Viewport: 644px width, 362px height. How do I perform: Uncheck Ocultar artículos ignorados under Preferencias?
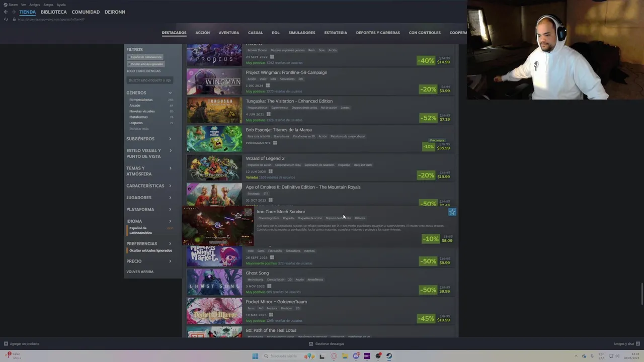coord(150,250)
